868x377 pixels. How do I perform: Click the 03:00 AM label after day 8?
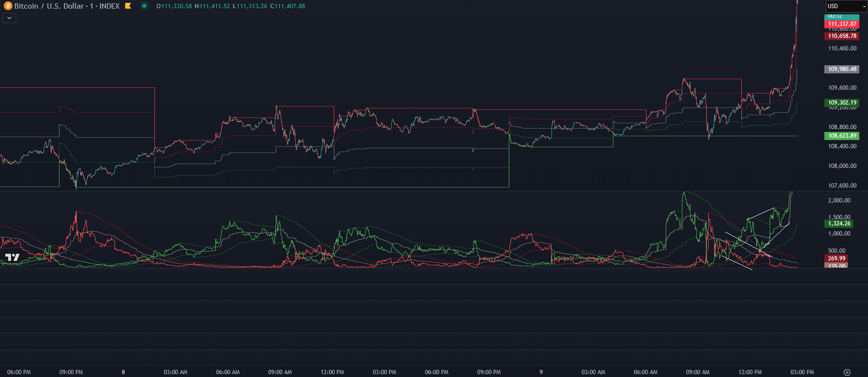tap(176, 372)
